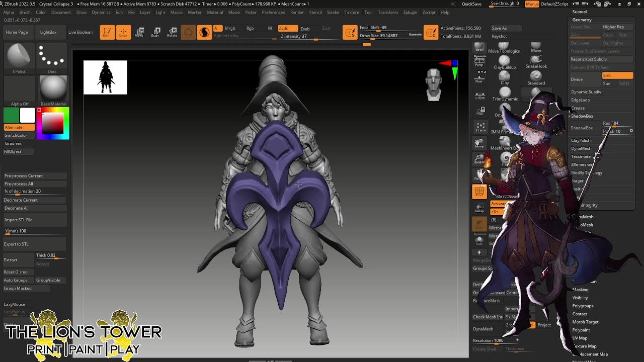
Task: Toggle the A button beside Mrgb
Action: coord(217,28)
